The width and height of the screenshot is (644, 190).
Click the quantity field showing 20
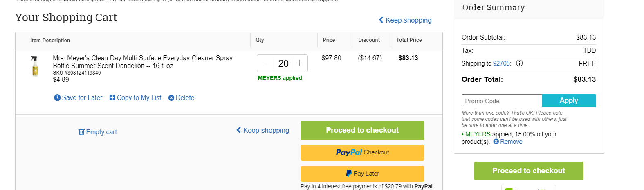coord(283,63)
